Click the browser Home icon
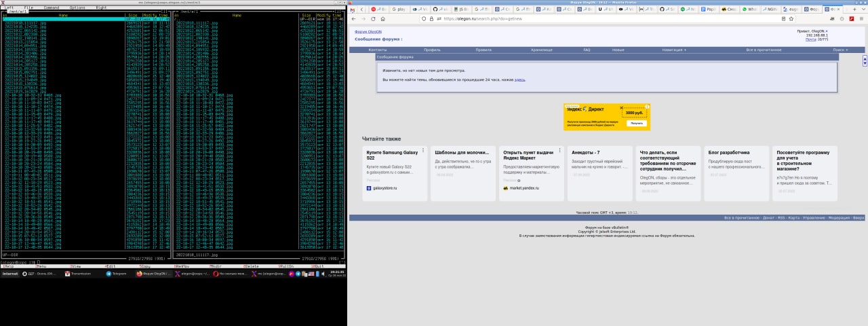Screen dimensions: 868x326 383,19
